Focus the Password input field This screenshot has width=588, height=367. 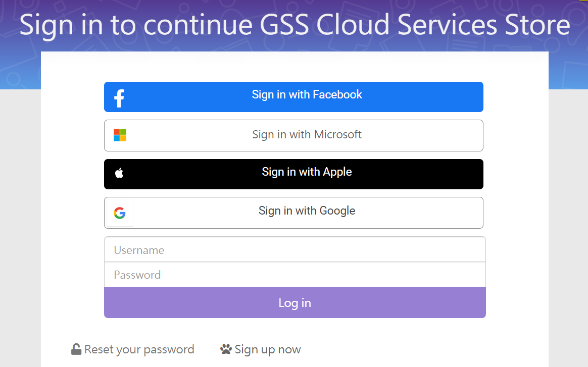tap(295, 275)
